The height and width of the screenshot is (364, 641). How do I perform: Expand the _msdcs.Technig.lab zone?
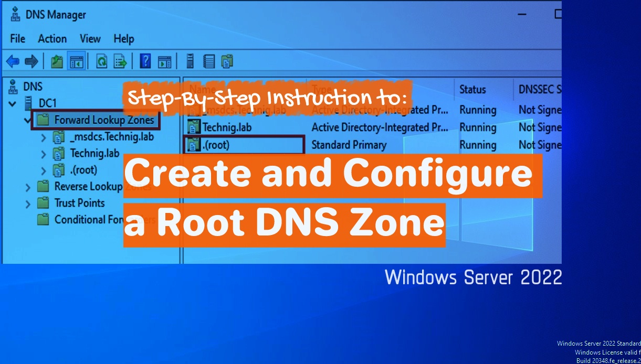click(x=44, y=138)
